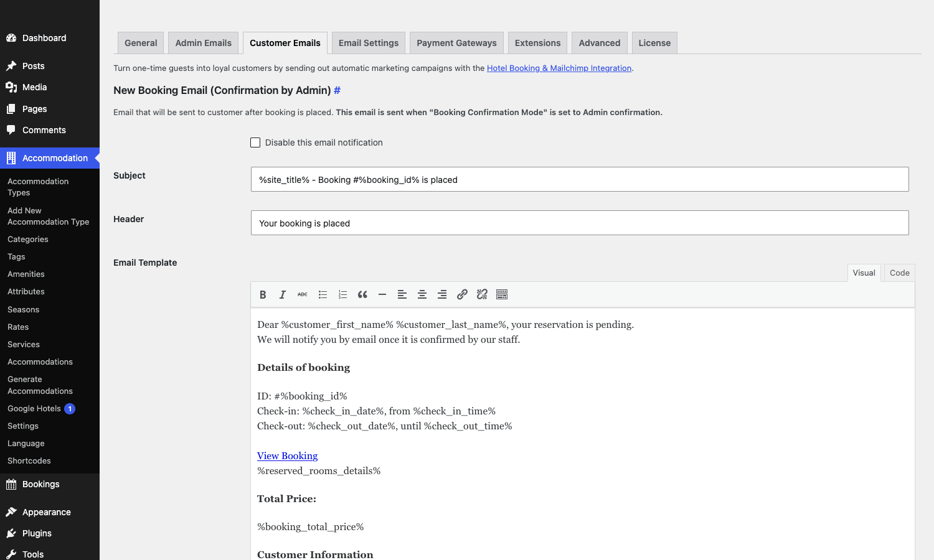This screenshot has height=560, width=934.
Task: Insert a numbered list
Action: [x=342, y=295]
